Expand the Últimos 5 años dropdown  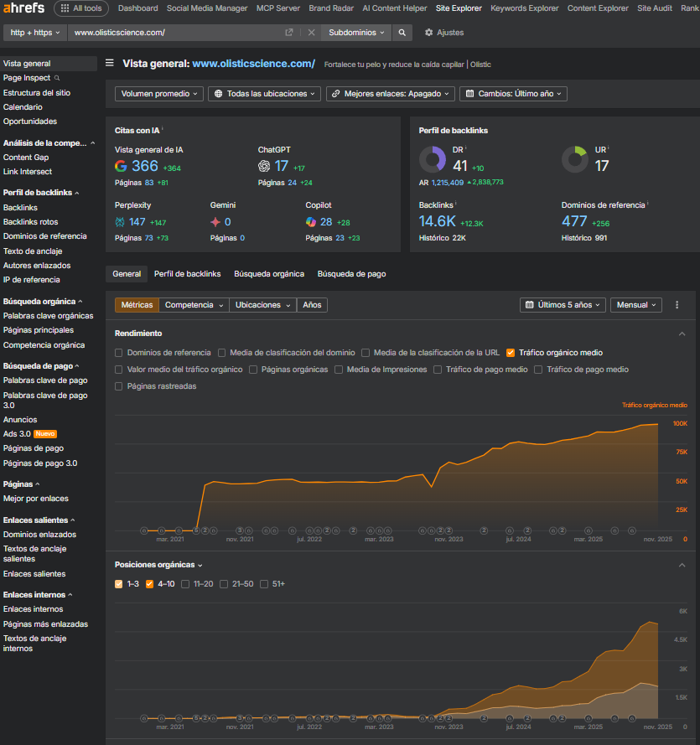(562, 305)
